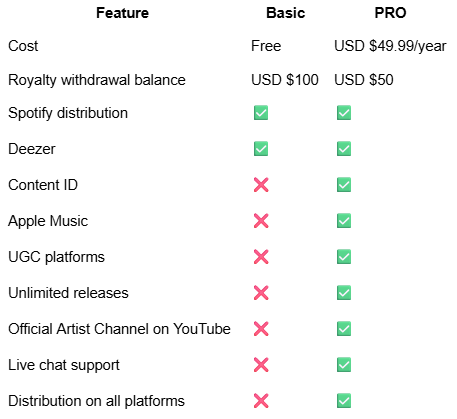Click the red X for Distribution on all platforms
The height and width of the screenshot is (419, 457).
(x=261, y=401)
